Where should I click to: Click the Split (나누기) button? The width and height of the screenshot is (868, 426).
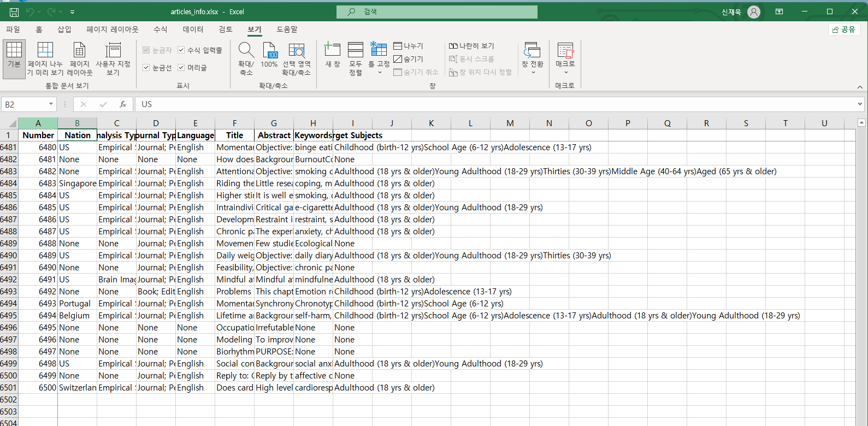[x=409, y=46]
